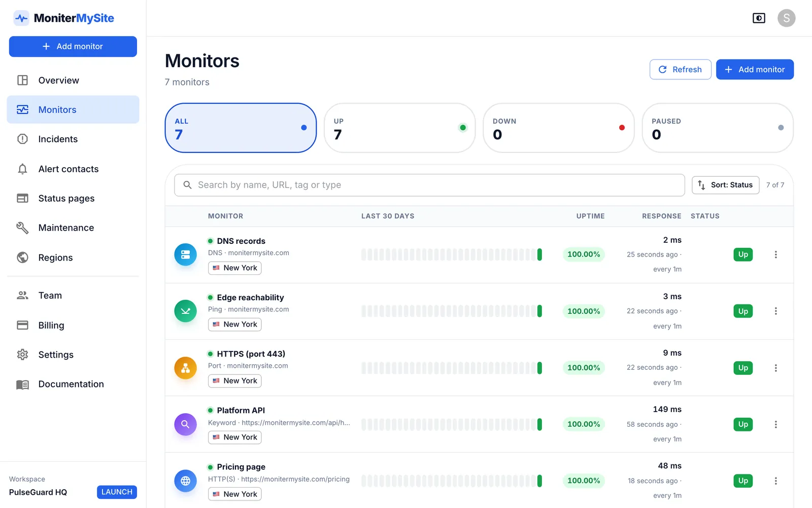The image size is (812, 508).
Task: Click the MoniterMySite pulse logo icon
Action: coord(21,18)
